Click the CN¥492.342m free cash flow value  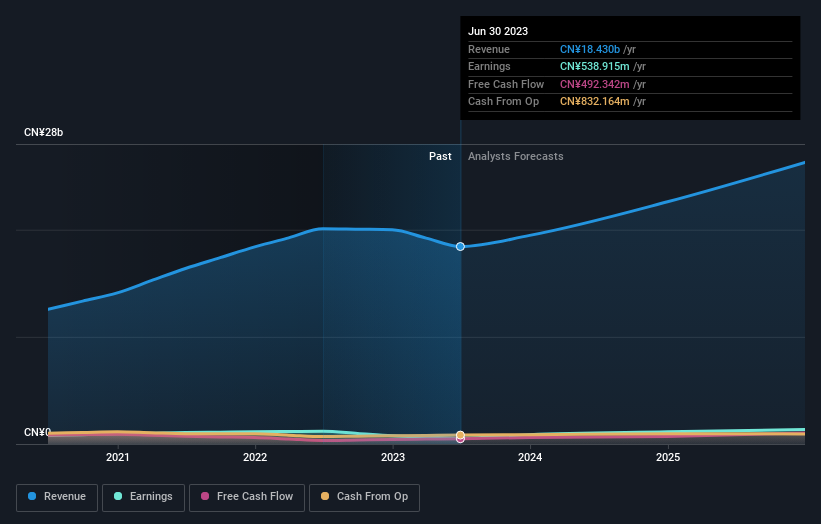595,84
